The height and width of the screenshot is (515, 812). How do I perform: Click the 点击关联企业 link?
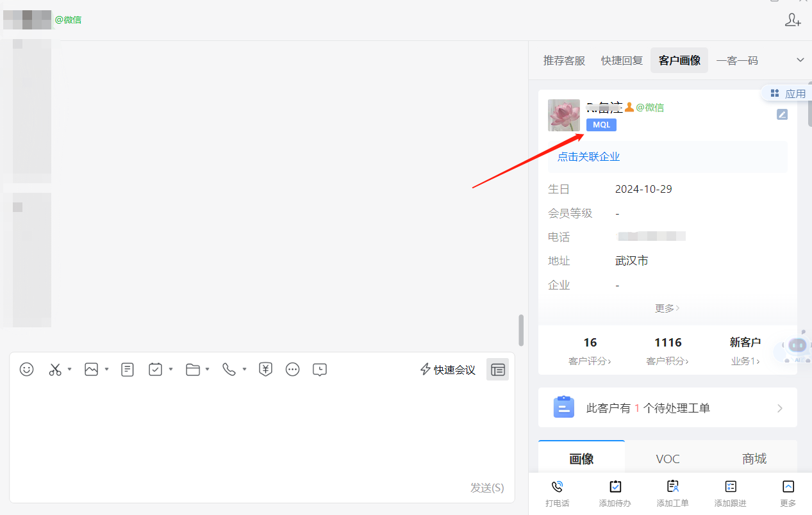tap(588, 157)
